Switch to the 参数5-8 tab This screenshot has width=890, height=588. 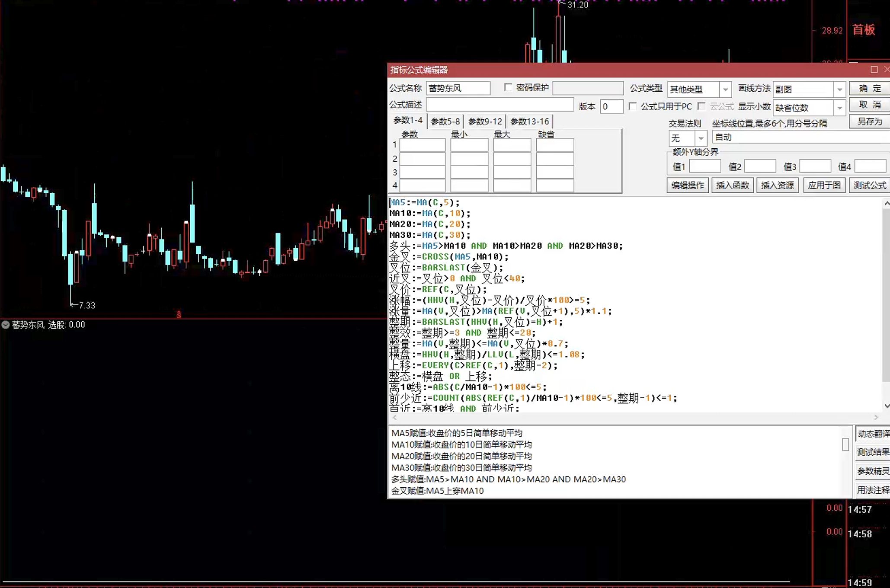[445, 121]
